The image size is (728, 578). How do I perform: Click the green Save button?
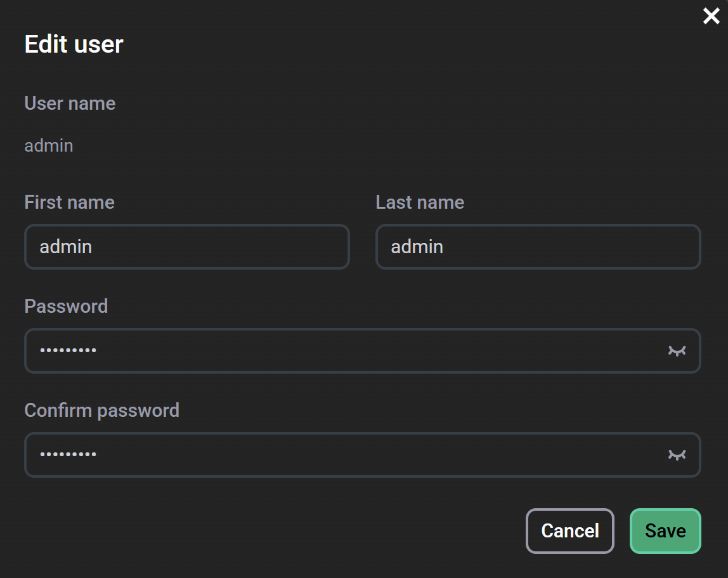[665, 530]
